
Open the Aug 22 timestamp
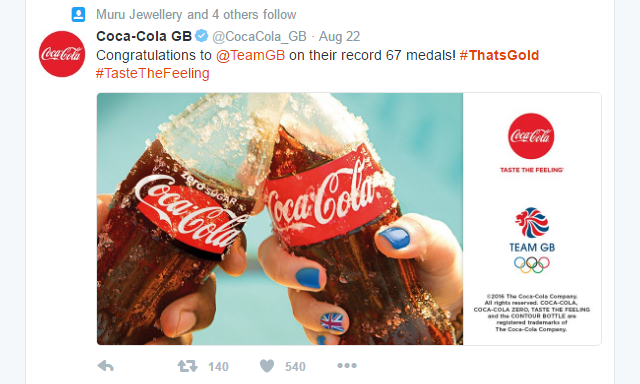339,36
